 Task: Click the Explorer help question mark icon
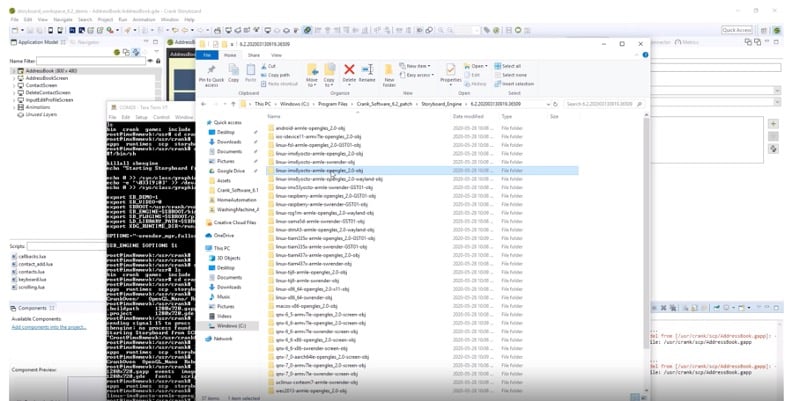point(645,55)
